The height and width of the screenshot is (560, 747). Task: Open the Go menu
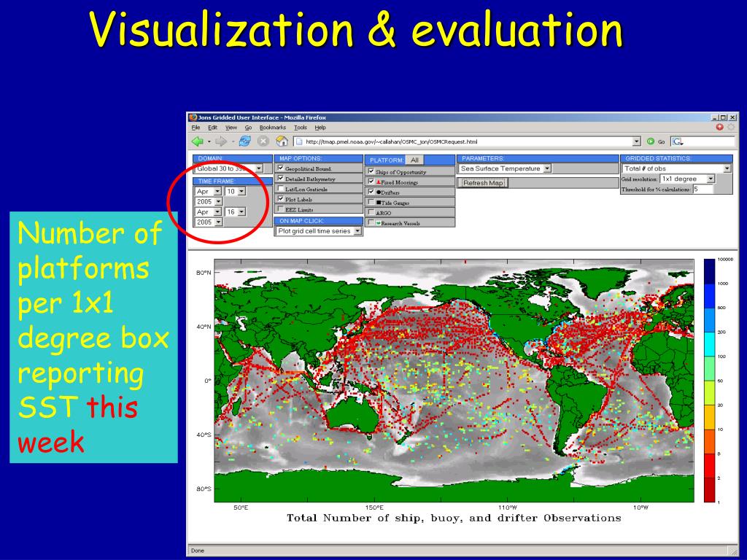pos(248,128)
